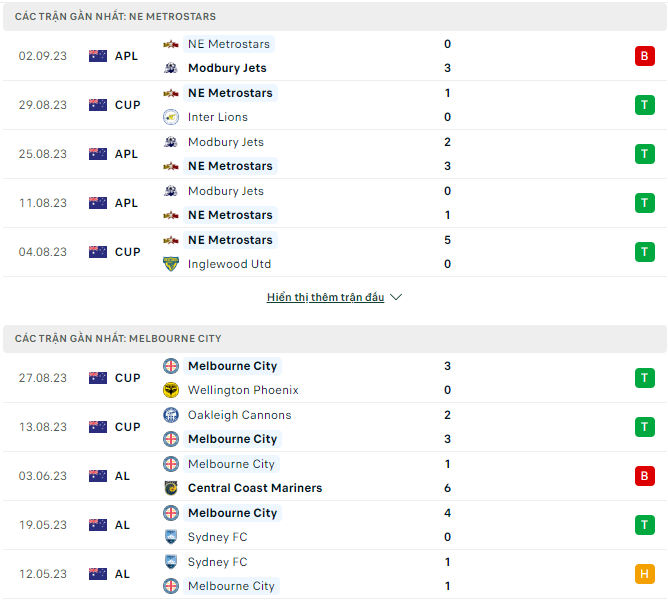
Task: Click Australia flag next to 02.09.23 APL
Action: pos(98,56)
